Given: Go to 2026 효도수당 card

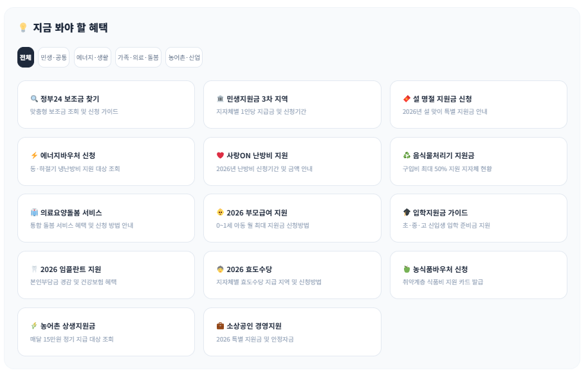Looking at the screenshot, I should [292, 275].
